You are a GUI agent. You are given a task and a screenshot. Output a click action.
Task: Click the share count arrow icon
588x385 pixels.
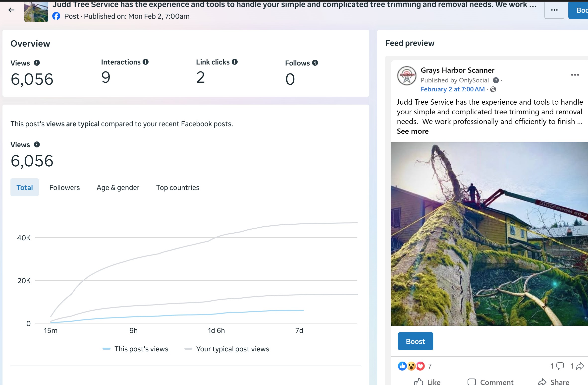click(x=580, y=366)
